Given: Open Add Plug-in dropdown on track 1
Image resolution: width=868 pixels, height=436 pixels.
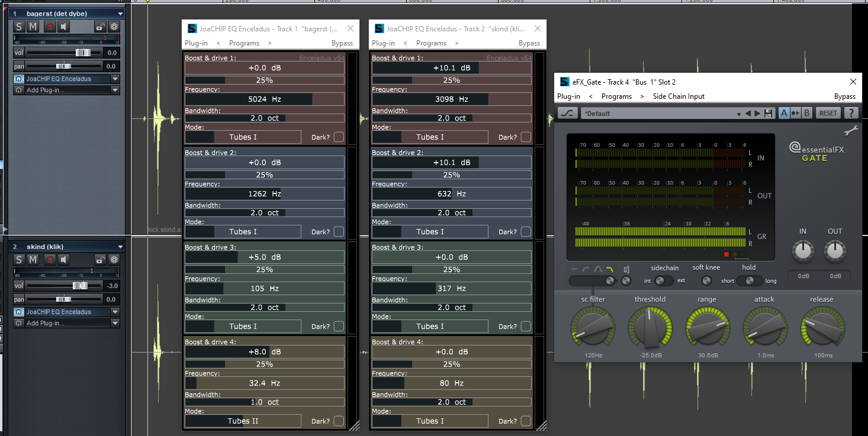Looking at the screenshot, I should 115,91.
